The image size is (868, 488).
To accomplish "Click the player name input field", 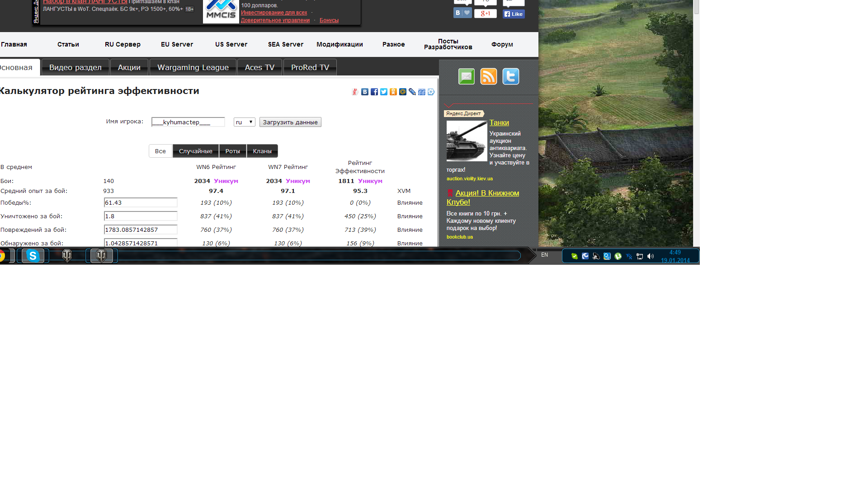I will pyautogui.click(x=188, y=122).
